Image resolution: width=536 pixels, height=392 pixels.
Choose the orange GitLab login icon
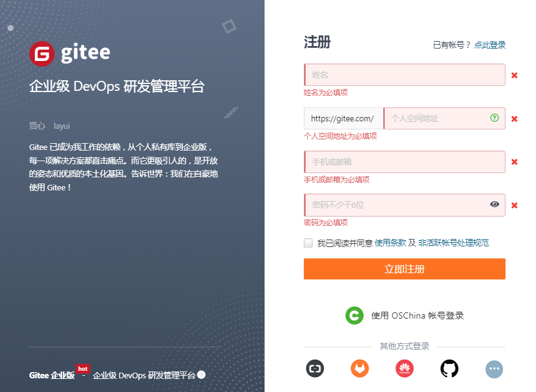pyautogui.click(x=360, y=368)
